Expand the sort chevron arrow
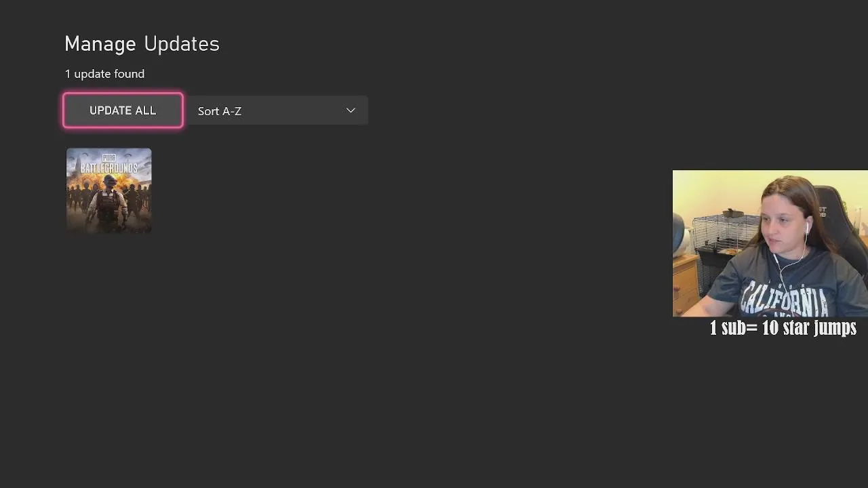 [351, 110]
